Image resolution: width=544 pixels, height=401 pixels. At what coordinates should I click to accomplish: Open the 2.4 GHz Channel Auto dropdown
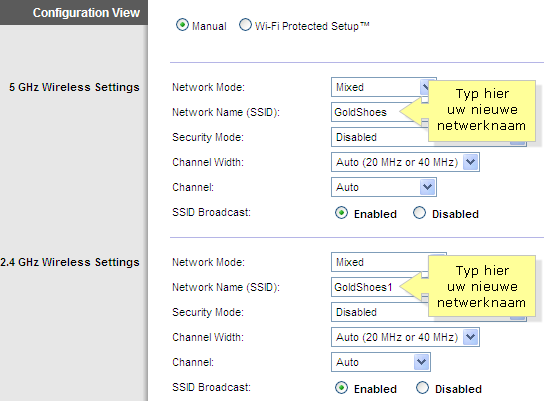381,362
